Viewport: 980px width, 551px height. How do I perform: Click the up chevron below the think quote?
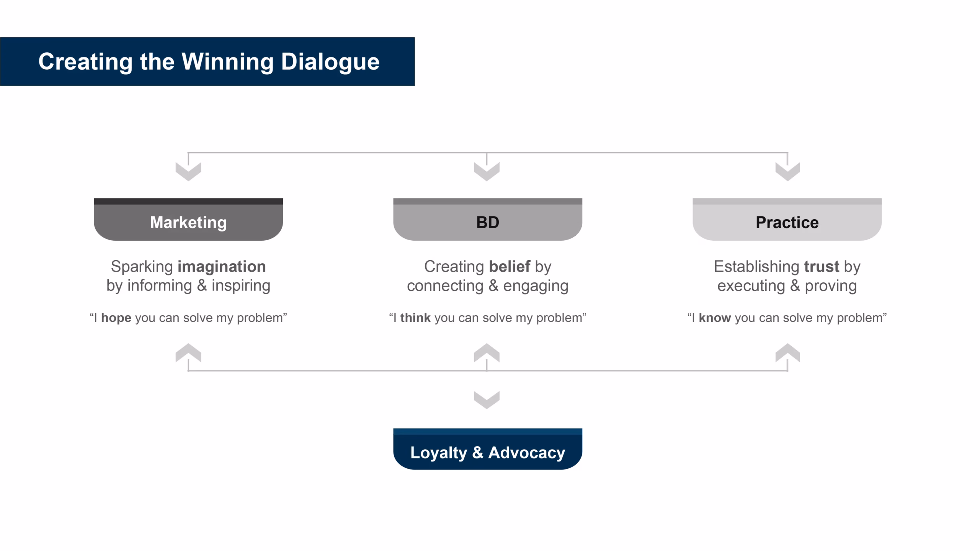tap(487, 353)
